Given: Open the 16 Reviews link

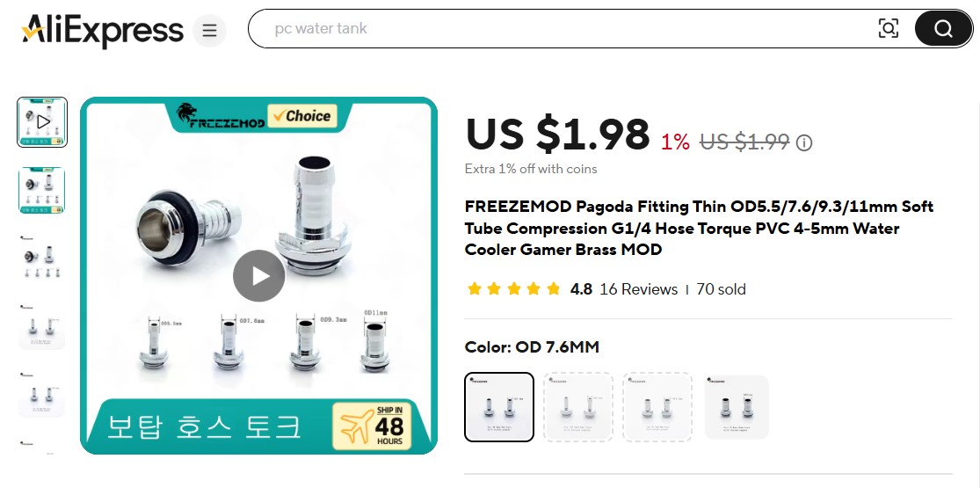Looking at the screenshot, I should [638, 289].
